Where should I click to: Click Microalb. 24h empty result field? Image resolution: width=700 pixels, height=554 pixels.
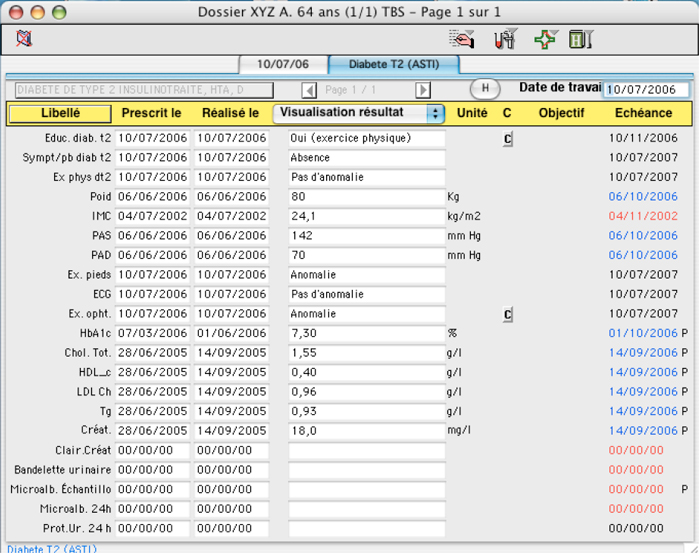367,509
